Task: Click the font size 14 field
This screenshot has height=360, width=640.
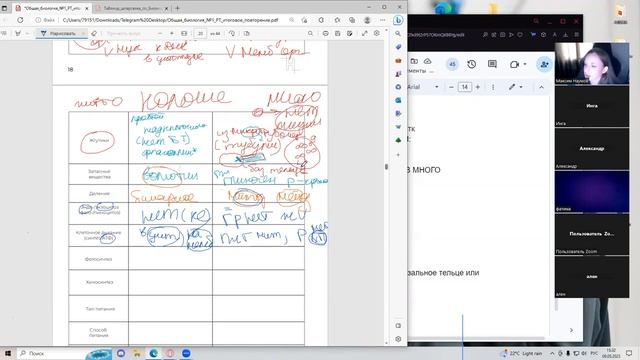Action: [464, 87]
